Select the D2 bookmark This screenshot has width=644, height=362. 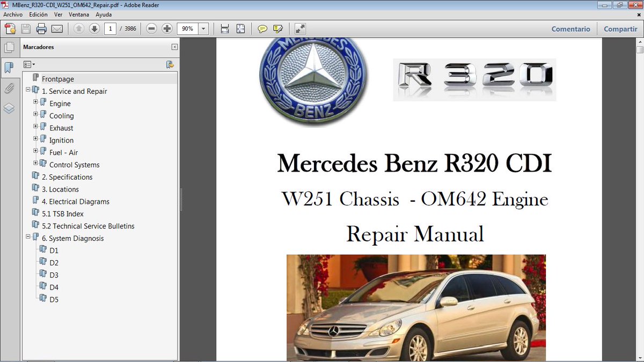[54, 263]
